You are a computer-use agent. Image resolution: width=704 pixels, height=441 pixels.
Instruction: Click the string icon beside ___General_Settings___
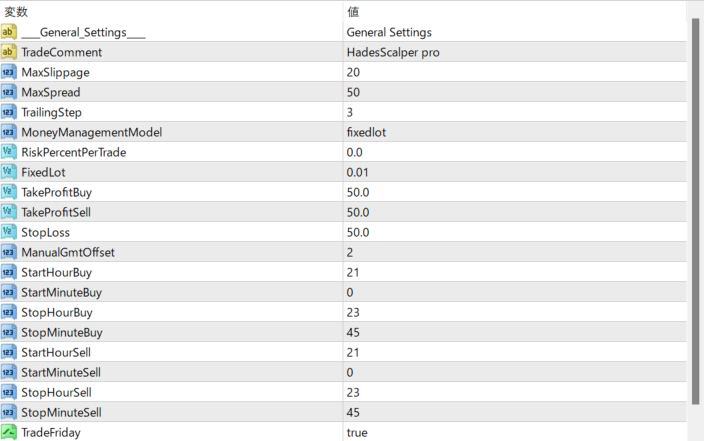click(9, 32)
